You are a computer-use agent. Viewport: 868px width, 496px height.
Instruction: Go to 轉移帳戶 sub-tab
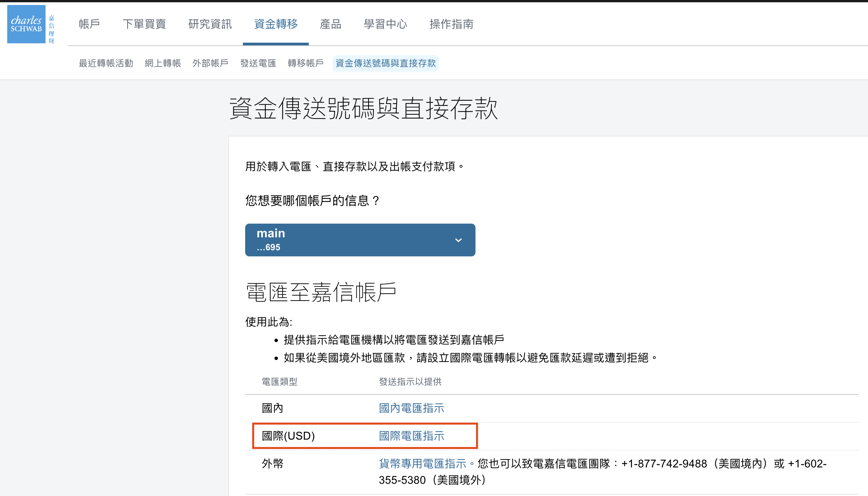[x=306, y=63]
